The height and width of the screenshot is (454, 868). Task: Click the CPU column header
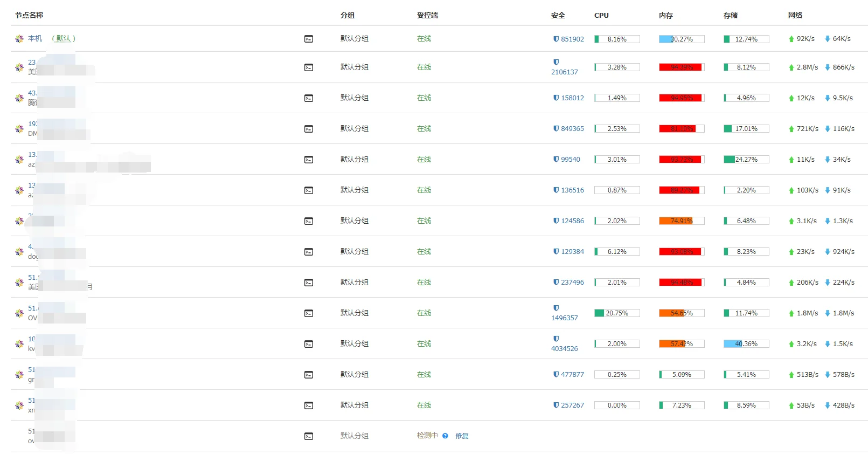point(601,15)
